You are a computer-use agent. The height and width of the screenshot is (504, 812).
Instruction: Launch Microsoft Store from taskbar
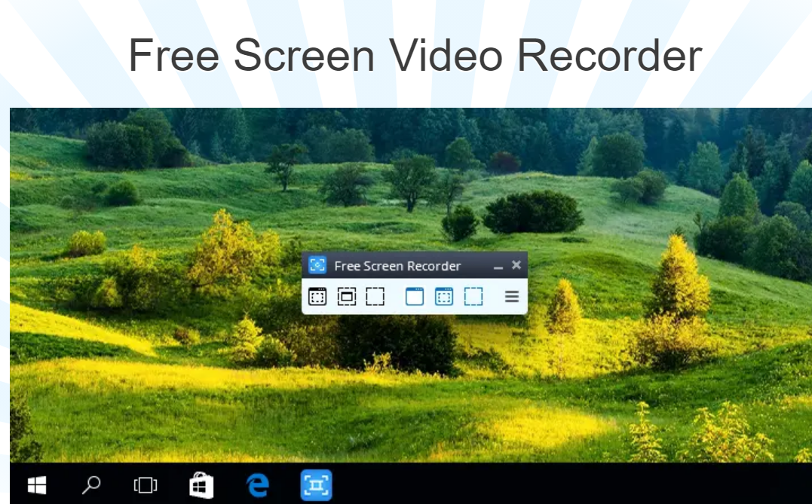pos(201,485)
